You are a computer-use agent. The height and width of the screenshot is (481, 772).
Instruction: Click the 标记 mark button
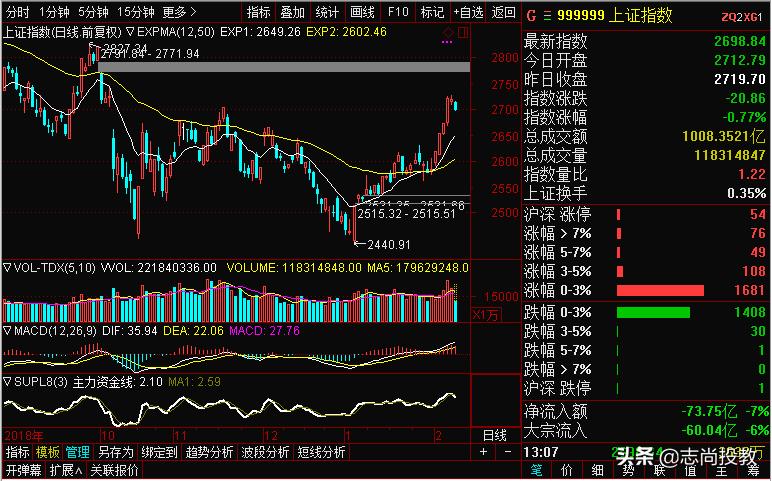[x=432, y=12]
